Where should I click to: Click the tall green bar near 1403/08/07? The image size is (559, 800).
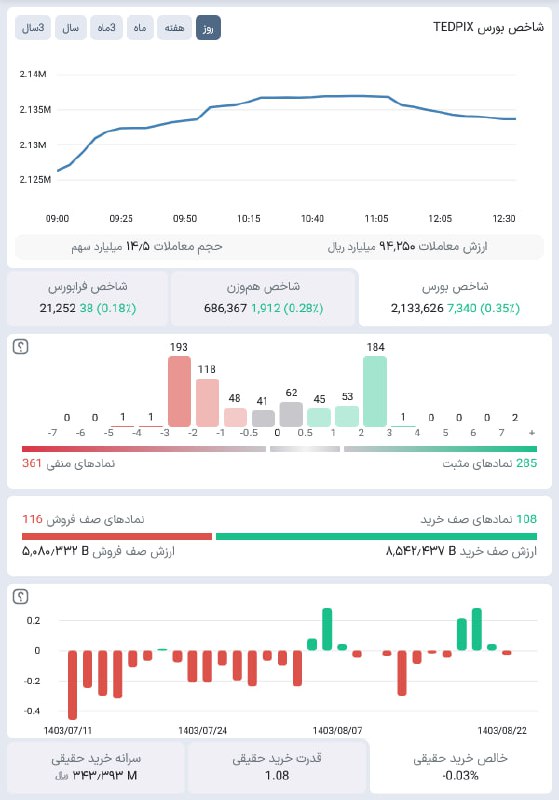[x=327, y=629]
